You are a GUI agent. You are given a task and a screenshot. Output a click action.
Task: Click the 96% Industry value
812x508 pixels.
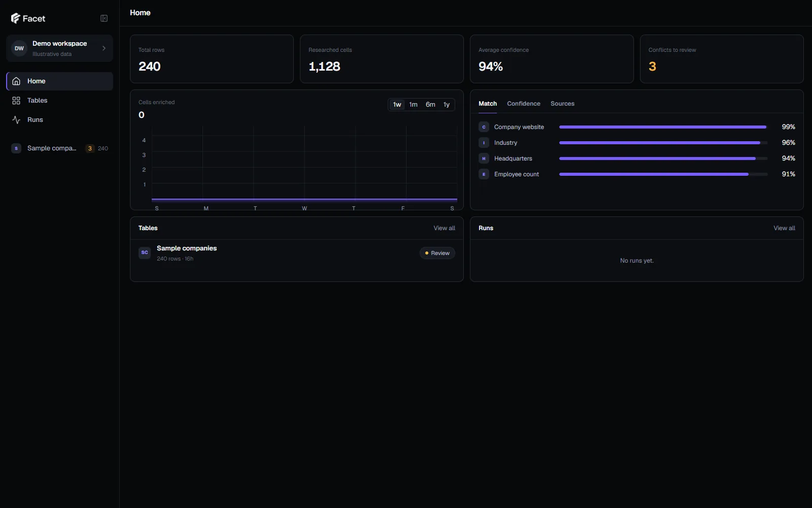[x=788, y=143]
